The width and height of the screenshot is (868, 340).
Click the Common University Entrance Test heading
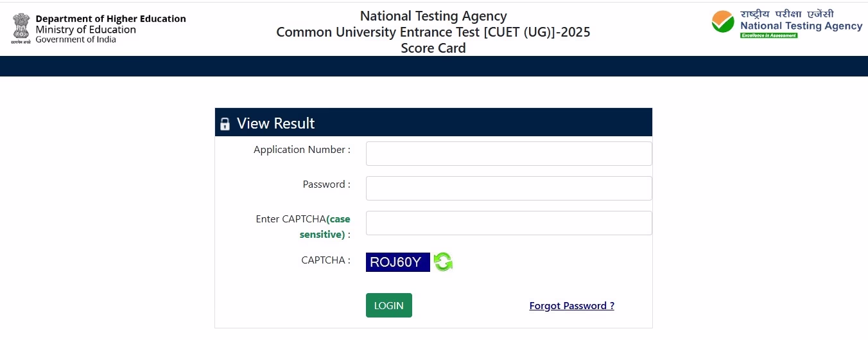pos(433,32)
